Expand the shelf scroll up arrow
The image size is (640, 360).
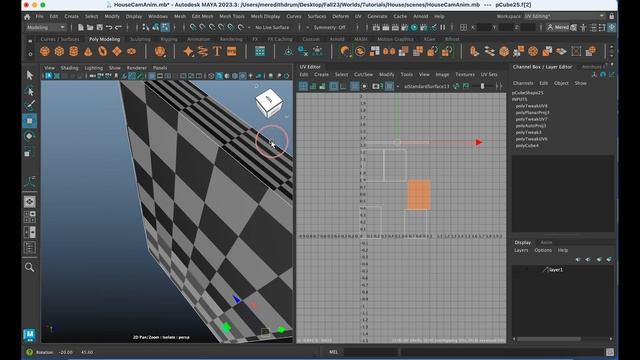611,47
